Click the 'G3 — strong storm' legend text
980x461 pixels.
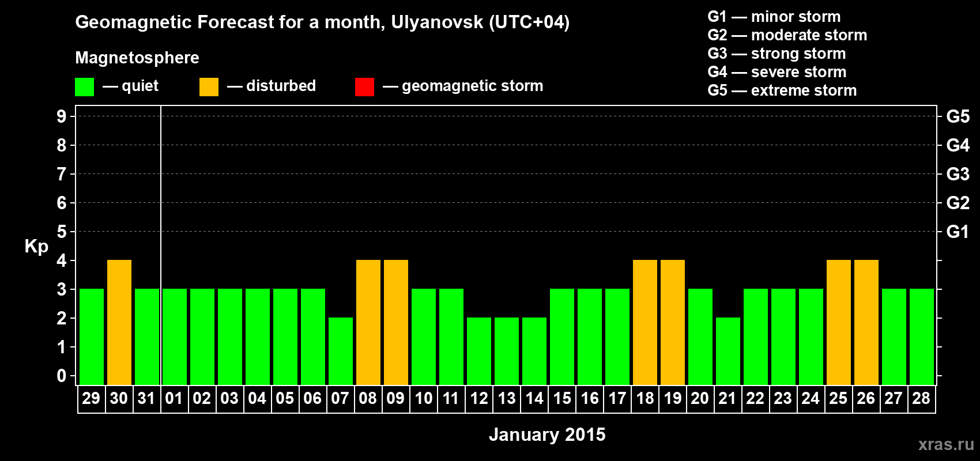point(777,54)
